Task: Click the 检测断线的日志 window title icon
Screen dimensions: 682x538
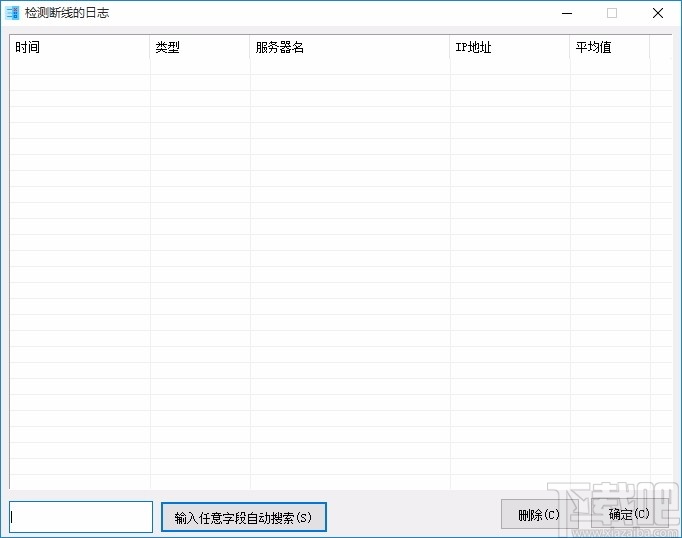Action: click(12, 13)
